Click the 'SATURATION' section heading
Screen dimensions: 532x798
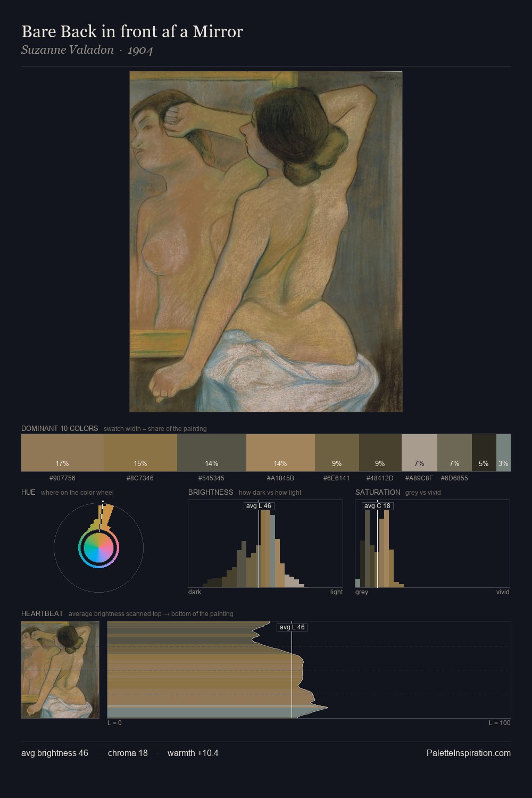(378, 492)
